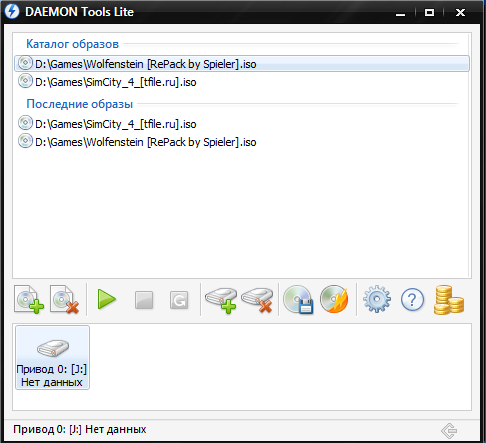Screen dimensions: 486x443
Task: Select SimCity_4 iso under recent images
Action: pos(242,124)
